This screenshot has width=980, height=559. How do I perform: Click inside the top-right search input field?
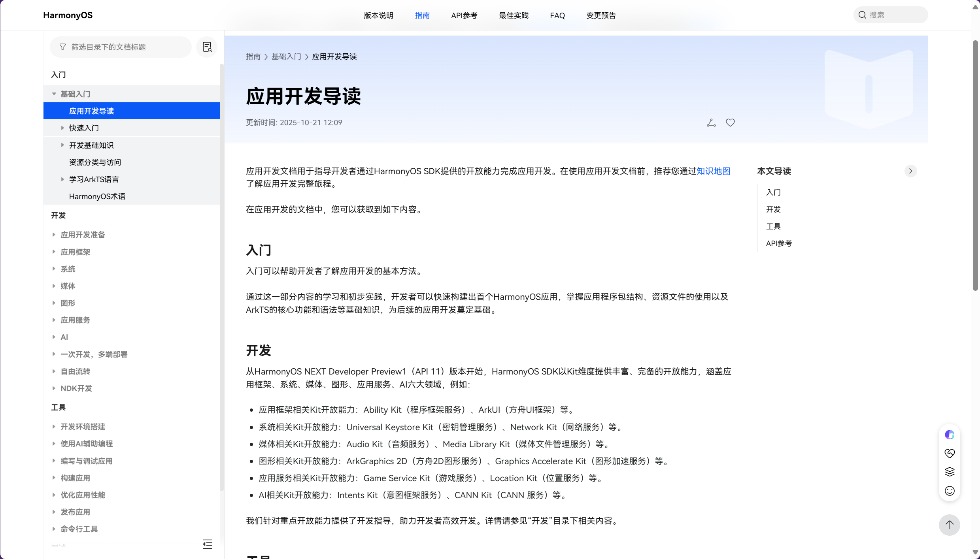[893, 15]
